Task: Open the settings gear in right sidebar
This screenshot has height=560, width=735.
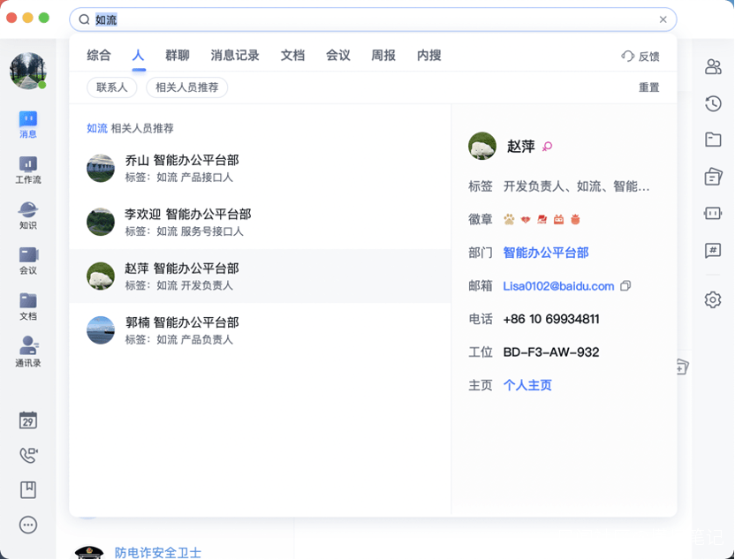Action: (713, 300)
